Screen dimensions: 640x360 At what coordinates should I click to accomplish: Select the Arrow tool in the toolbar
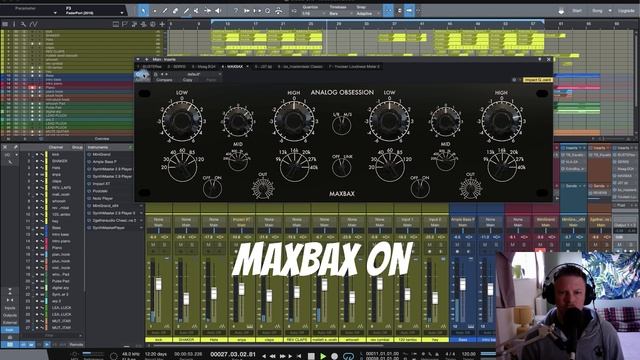tap(143, 11)
